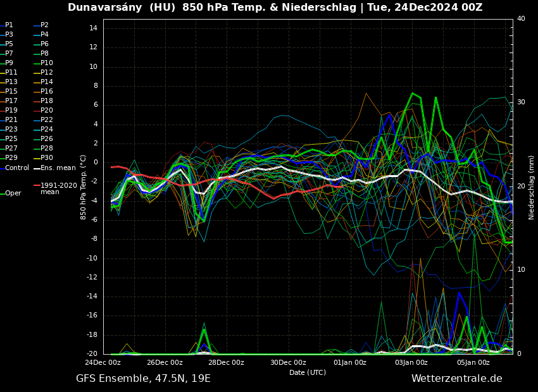The height and width of the screenshot is (392, 538).
Task: Select the Ens. mean legend entry
Action: click(x=58, y=168)
